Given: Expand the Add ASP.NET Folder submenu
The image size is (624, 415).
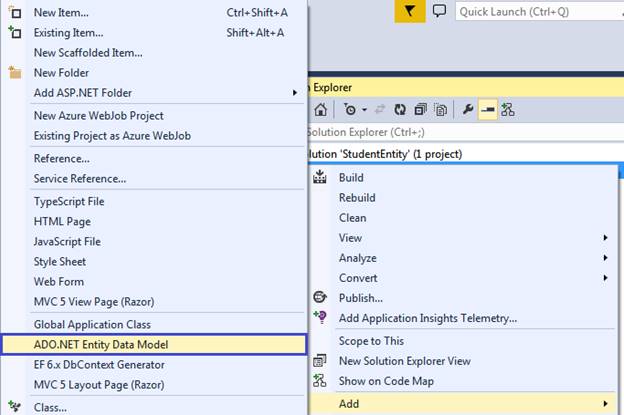Looking at the screenshot, I should click(294, 93).
